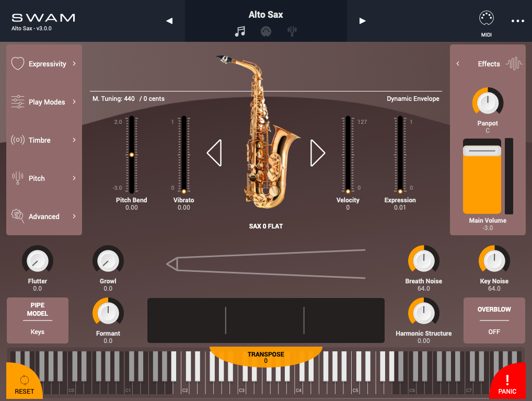The width and height of the screenshot is (532, 401).
Task: Click the tuning fork icon in header
Action: [292, 31]
